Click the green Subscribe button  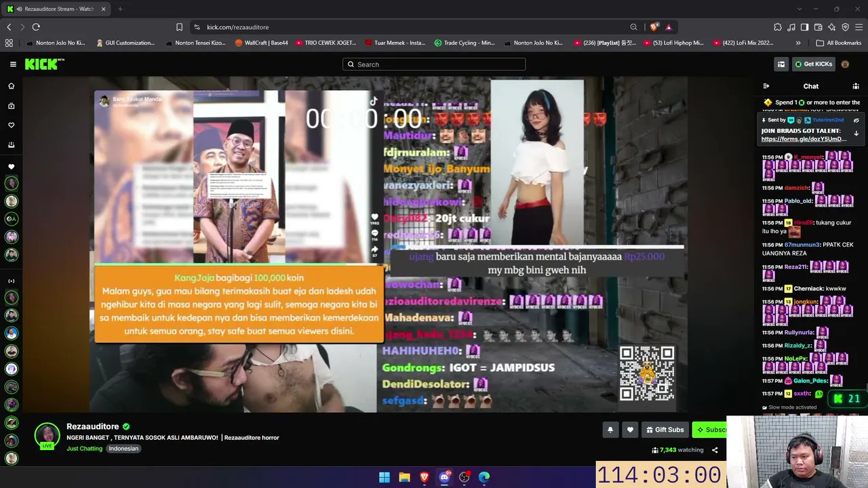(x=709, y=430)
